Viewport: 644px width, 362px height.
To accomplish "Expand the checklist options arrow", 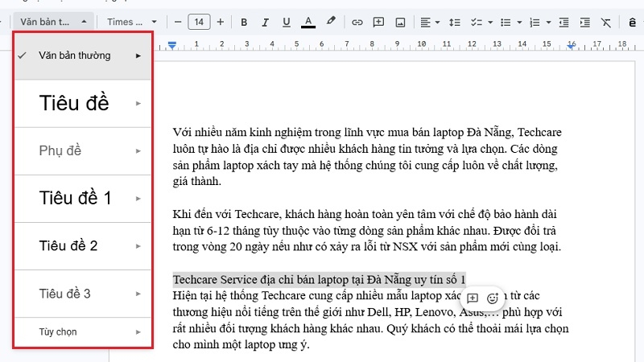I will click(490, 23).
